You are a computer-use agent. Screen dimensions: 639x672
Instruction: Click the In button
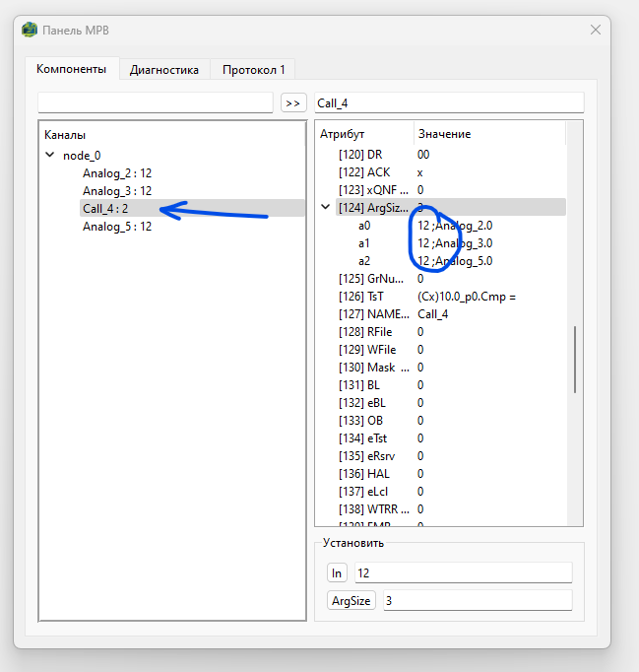[337, 573]
